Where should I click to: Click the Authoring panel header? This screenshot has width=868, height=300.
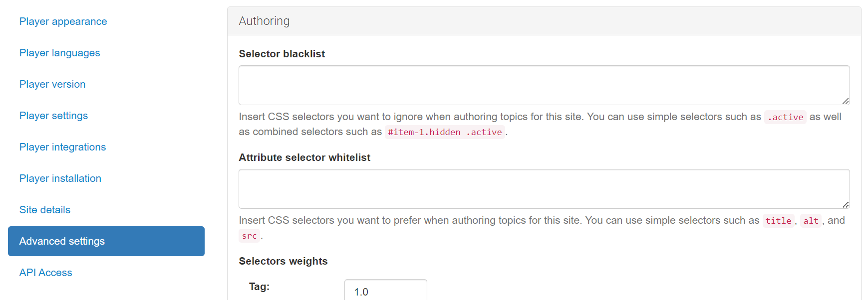point(543,21)
